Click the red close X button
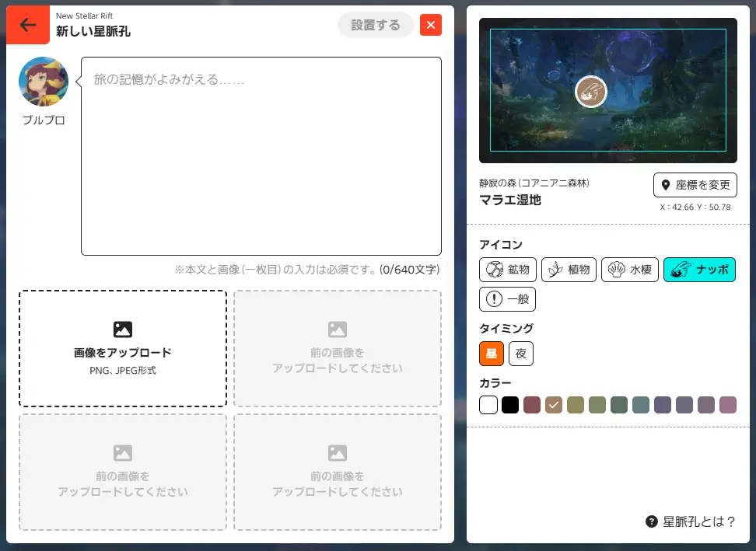Screen dimensions: 756x551 [x=430, y=25]
